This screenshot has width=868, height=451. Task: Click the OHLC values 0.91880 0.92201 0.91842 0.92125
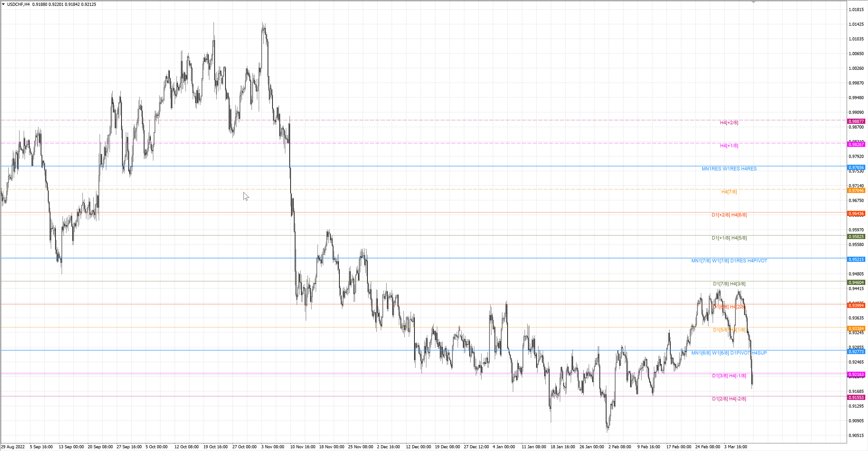[64, 4]
